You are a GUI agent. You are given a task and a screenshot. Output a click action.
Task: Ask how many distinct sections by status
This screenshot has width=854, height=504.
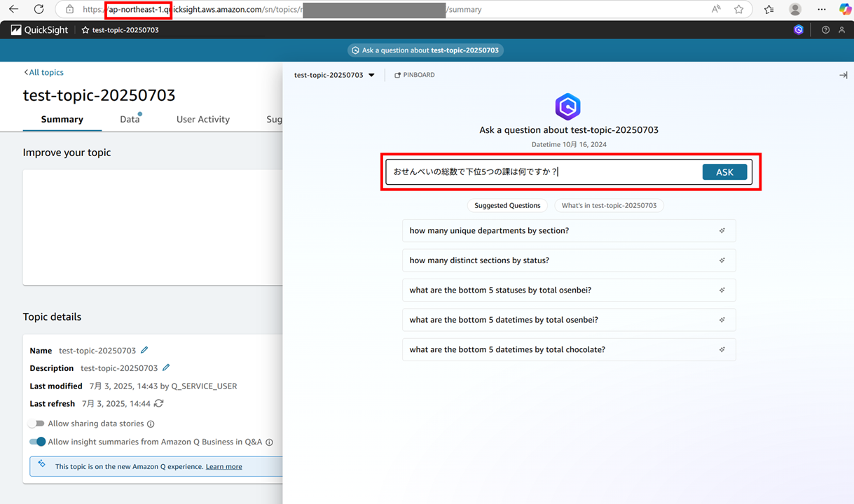(569, 260)
